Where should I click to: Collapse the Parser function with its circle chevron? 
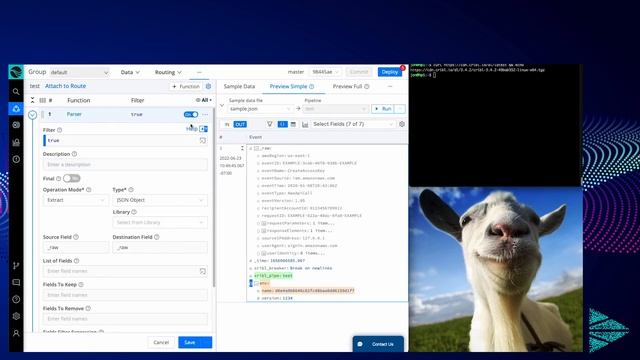[33, 115]
